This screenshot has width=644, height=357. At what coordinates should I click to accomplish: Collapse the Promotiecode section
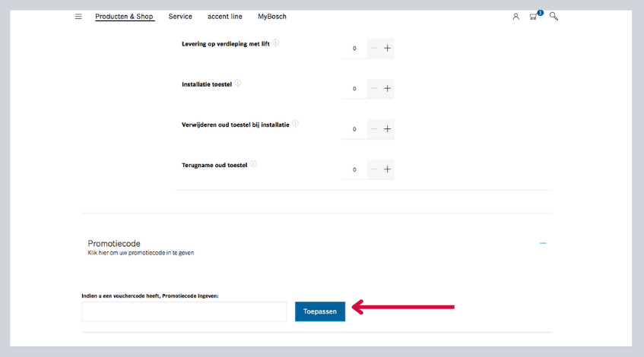(543, 243)
